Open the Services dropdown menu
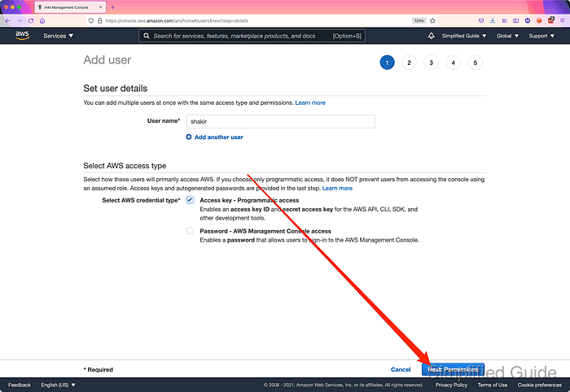Image resolution: width=570 pixels, height=392 pixels. pos(58,36)
